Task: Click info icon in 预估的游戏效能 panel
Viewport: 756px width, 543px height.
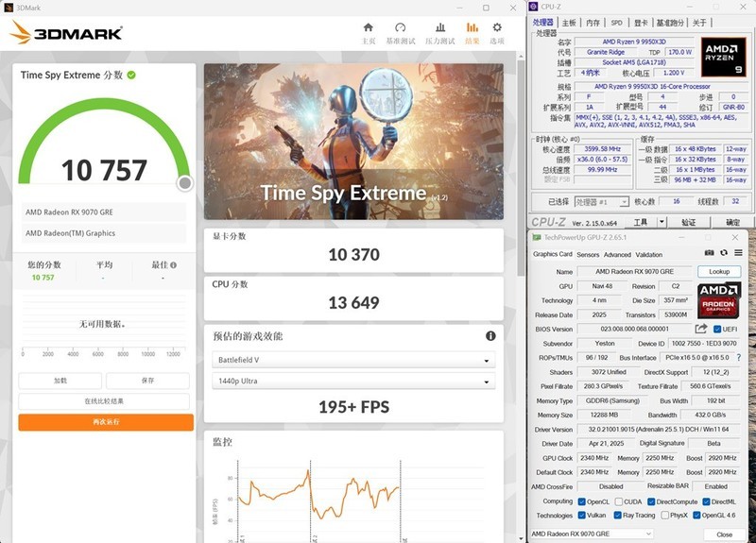Action: pyautogui.click(x=490, y=336)
